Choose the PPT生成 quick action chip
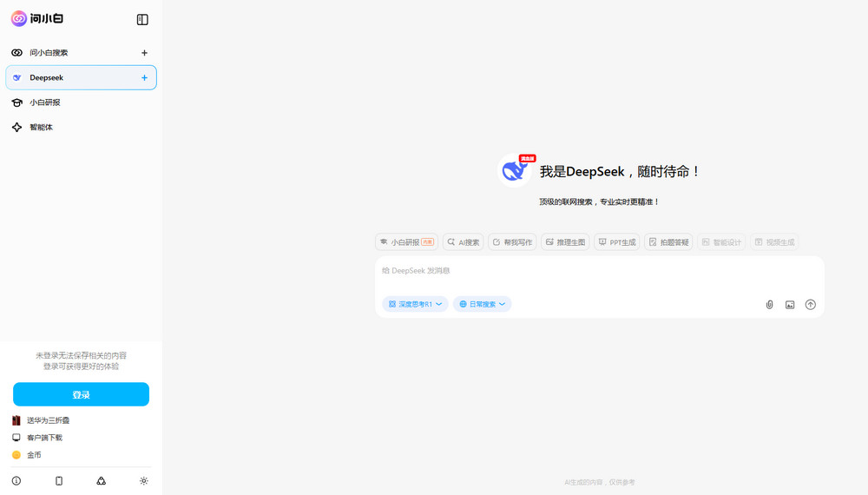 616,242
